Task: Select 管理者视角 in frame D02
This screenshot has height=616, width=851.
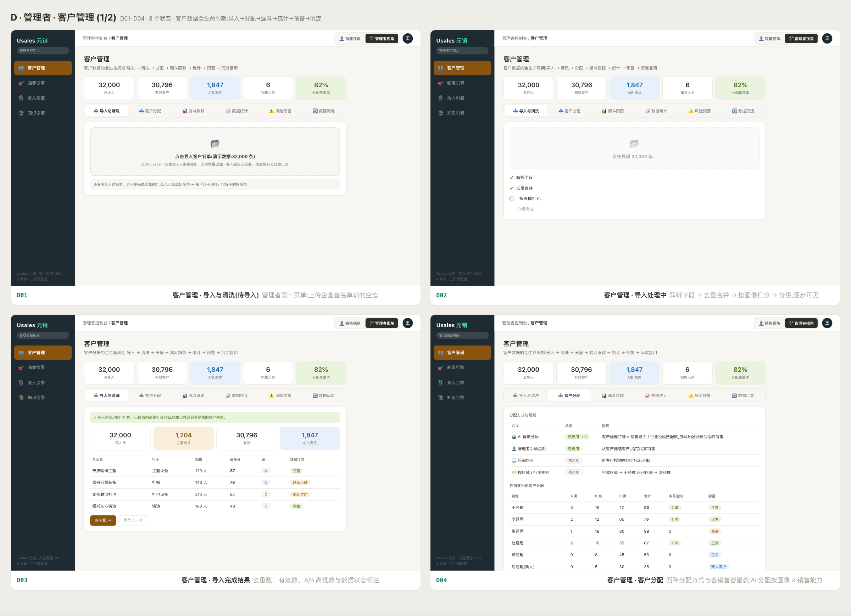Action: pos(801,39)
